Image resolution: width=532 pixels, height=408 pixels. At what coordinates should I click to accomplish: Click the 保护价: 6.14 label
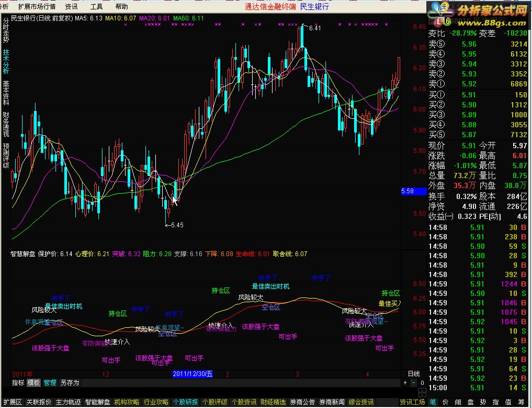[55, 254]
